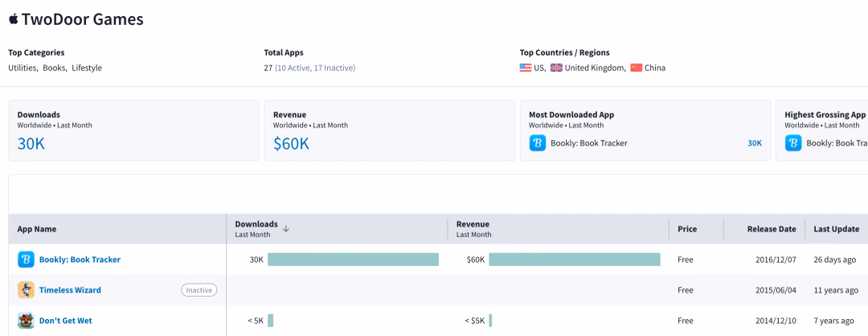This screenshot has width=868, height=336.
Task: Click Don't Get Wet revenue bar
Action: point(490,321)
